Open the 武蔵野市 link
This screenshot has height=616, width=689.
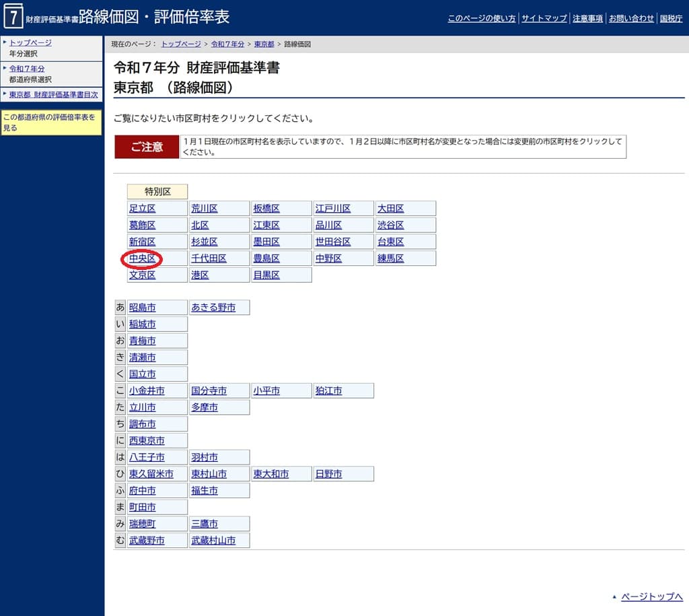tap(147, 541)
